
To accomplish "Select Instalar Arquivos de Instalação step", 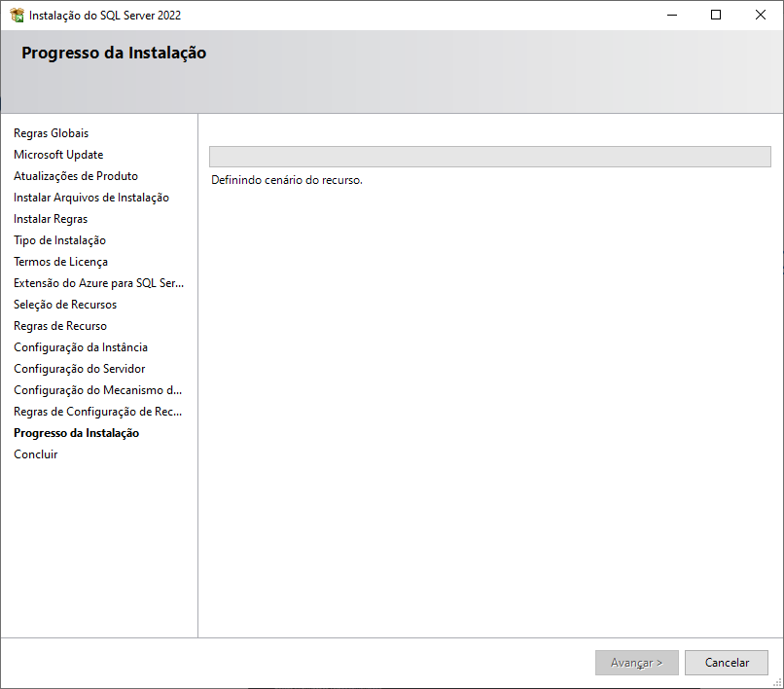I will tap(91, 198).
